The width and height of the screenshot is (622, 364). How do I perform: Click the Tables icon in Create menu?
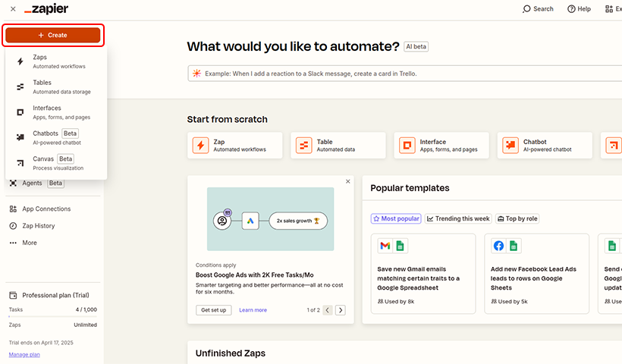(20, 87)
